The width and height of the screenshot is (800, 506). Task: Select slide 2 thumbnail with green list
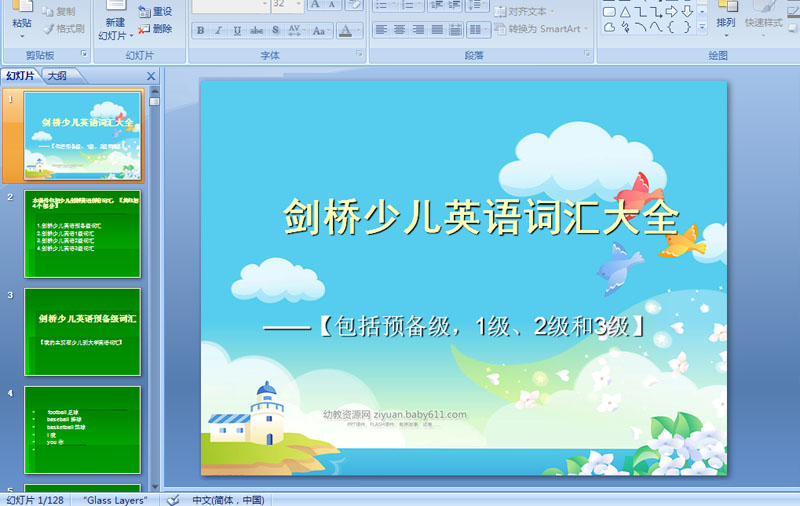click(x=82, y=234)
